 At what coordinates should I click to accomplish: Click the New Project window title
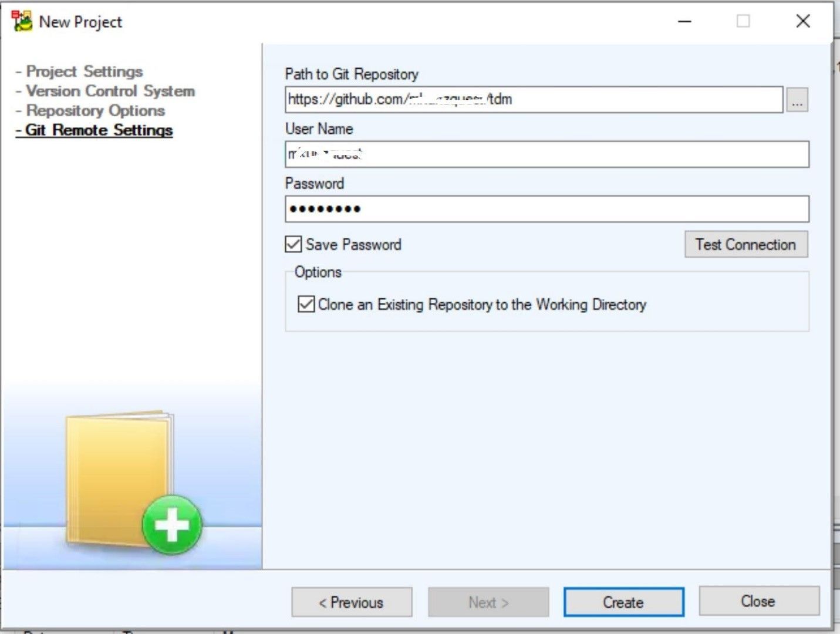[x=80, y=22]
